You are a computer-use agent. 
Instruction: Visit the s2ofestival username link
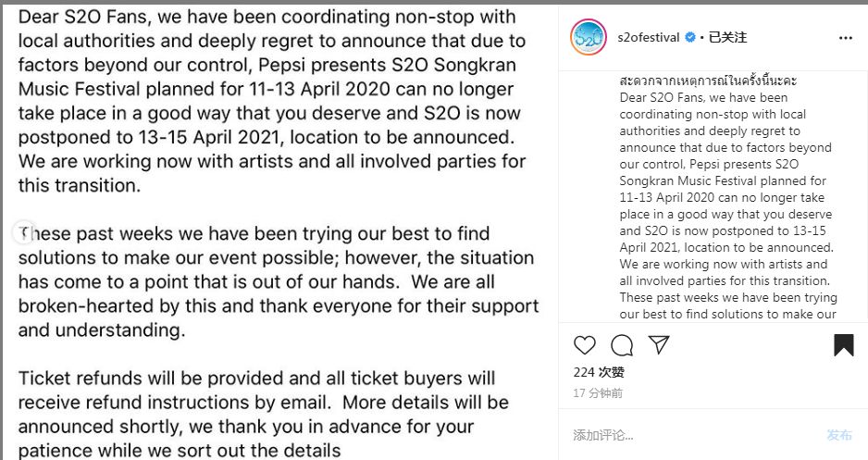click(649, 38)
